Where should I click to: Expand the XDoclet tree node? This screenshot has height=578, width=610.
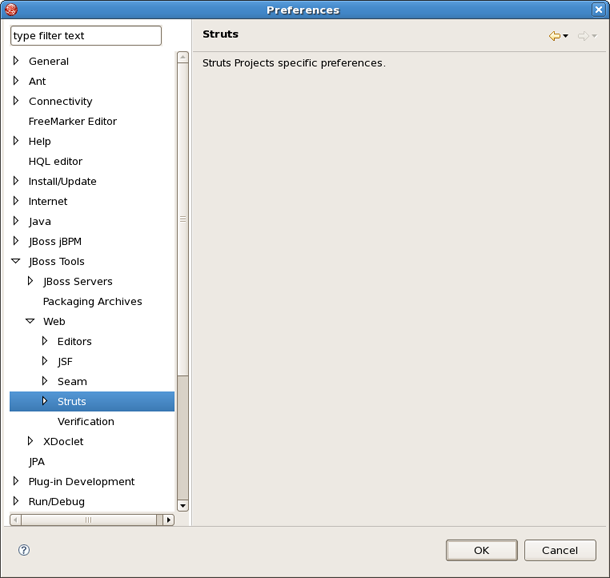coord(30,441)
